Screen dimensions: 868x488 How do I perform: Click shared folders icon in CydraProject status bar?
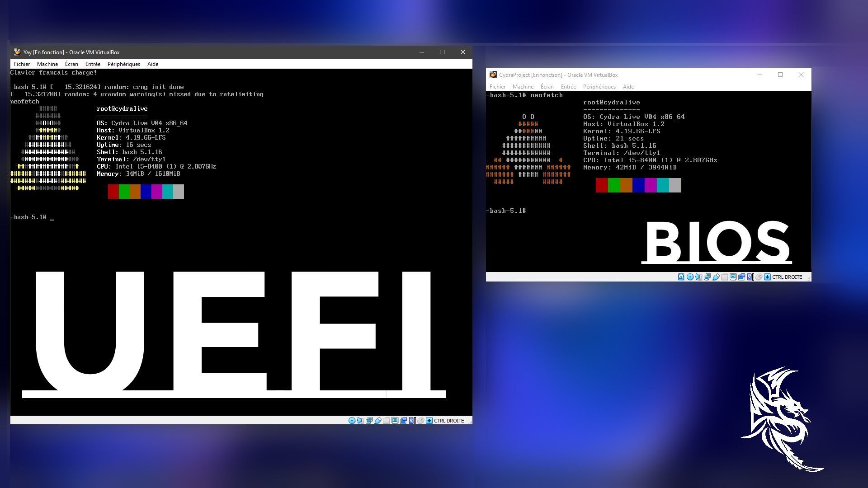tap(724, 277)
